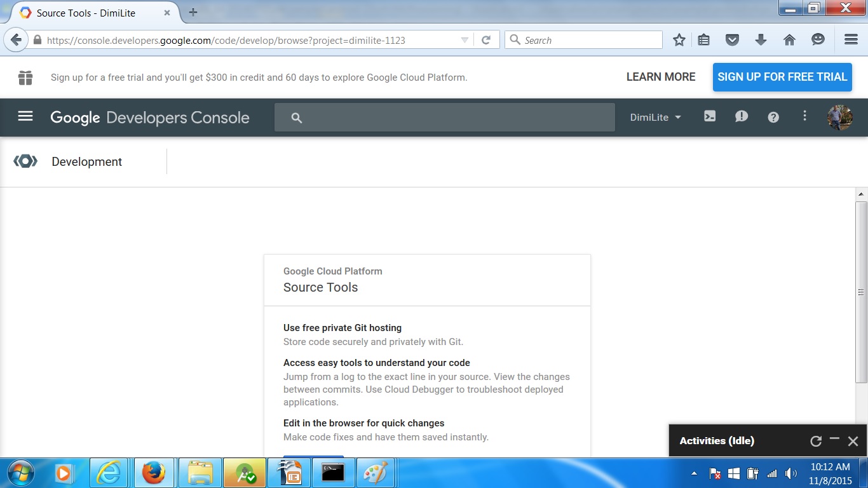The width and height of the screenshot is (868, 488).
Task: Click the Development menu label
Action: 87,161
